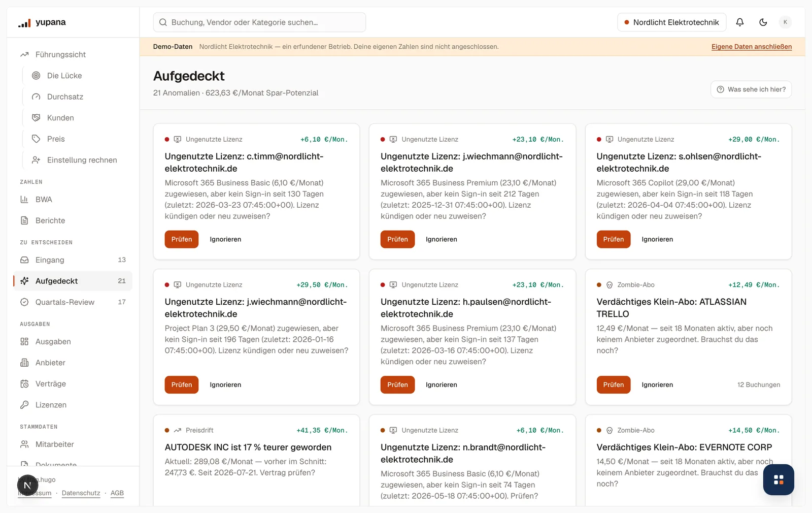Click the Quartals-Review count 17
The height and width of the screenshot is (513, 812).
[x=122, y=302]
